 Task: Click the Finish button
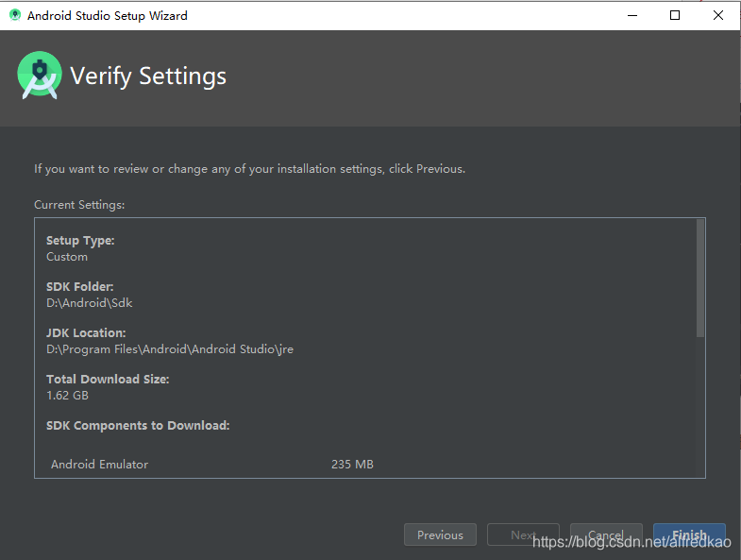689,535
